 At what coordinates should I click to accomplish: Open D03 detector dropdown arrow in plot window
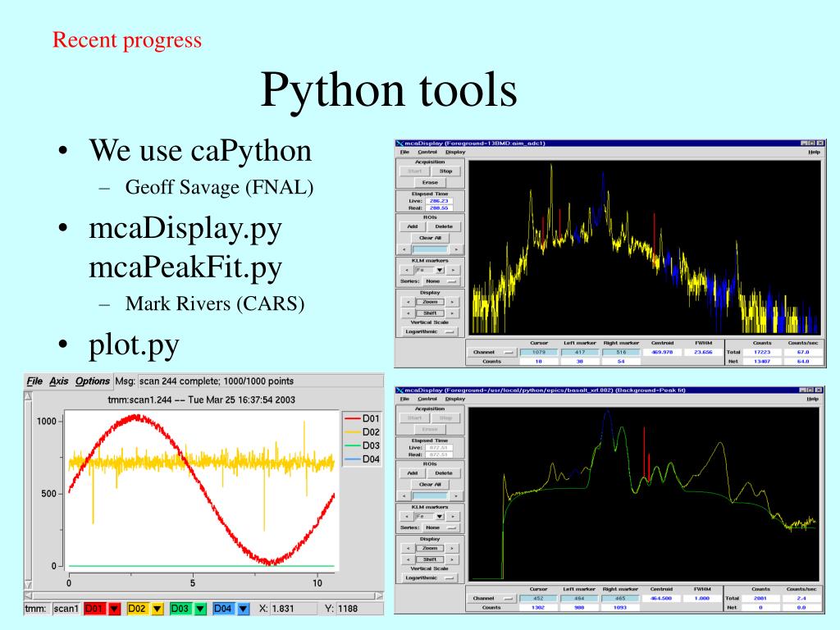tap(200, 609)
